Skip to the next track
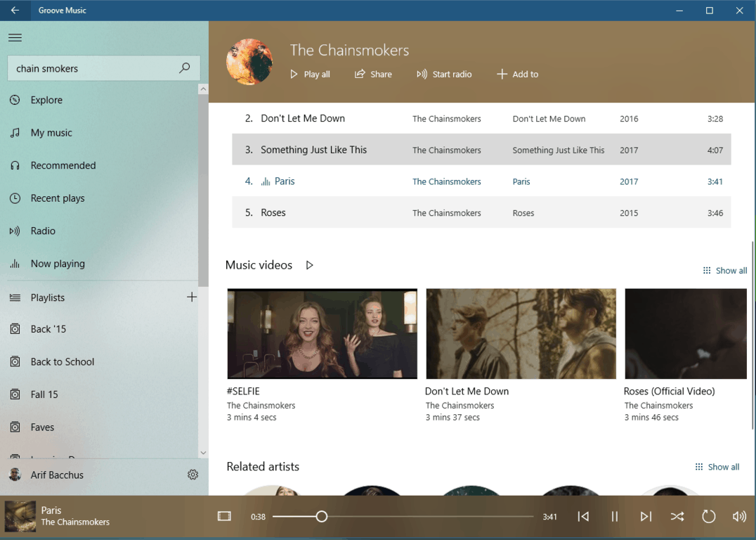Viewport: 756px width, 540px height. tap(646, 517)
